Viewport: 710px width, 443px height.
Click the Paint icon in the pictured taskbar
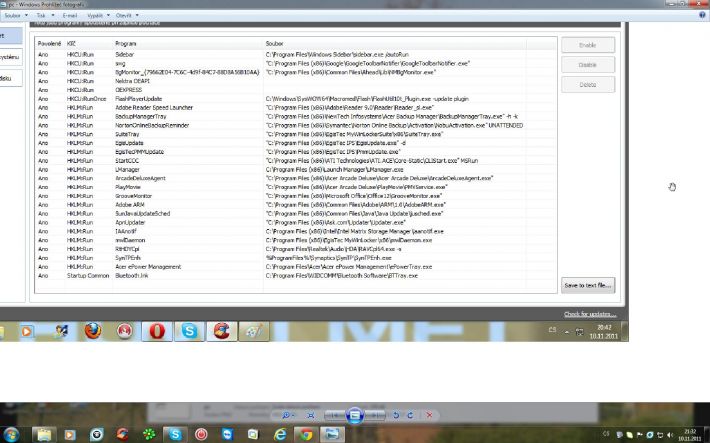tap(254, 331)
